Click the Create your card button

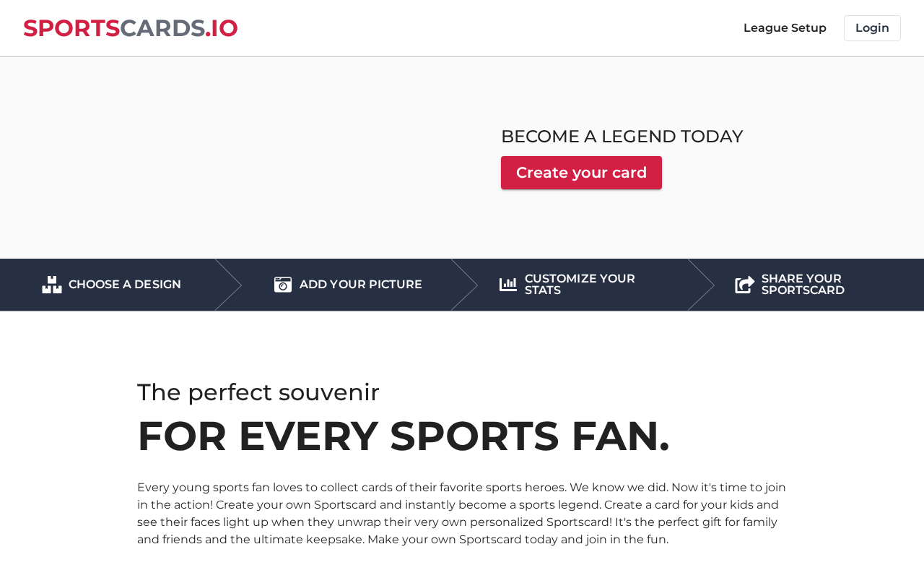point(581,173)
